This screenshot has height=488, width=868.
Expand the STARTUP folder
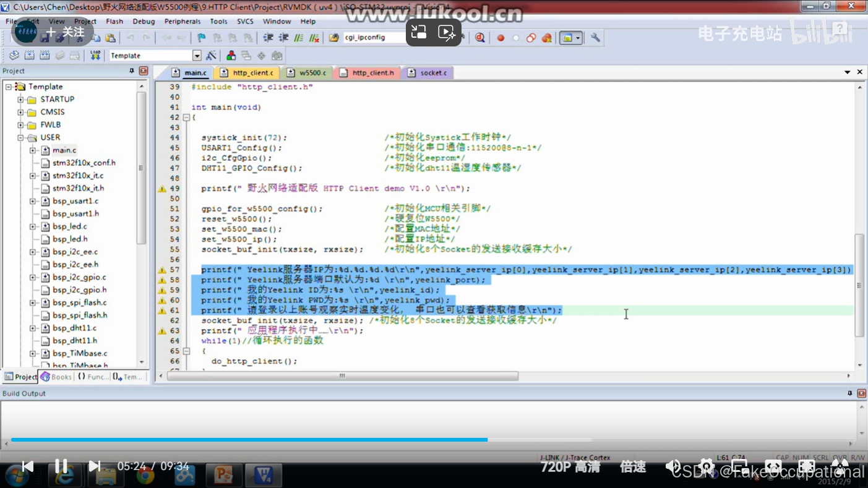20,100
